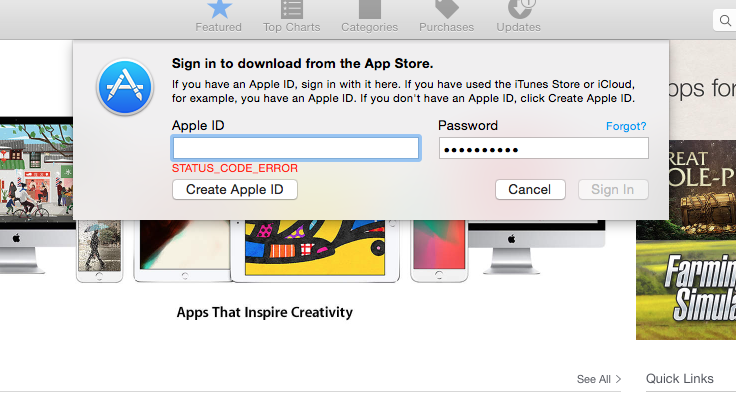
Task: Click the STATUS_CODE_ERROR message text
Action: (235, 168)
